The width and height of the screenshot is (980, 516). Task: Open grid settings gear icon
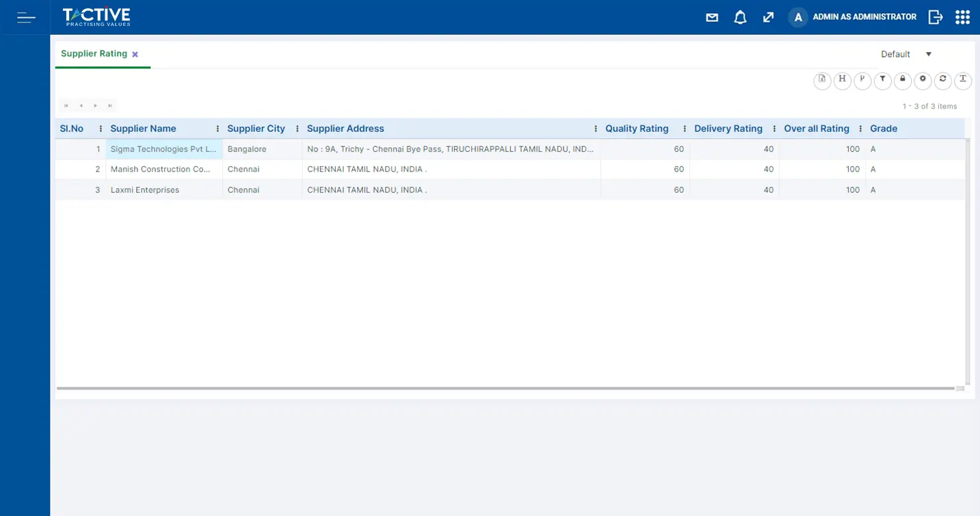click(923, 80)
